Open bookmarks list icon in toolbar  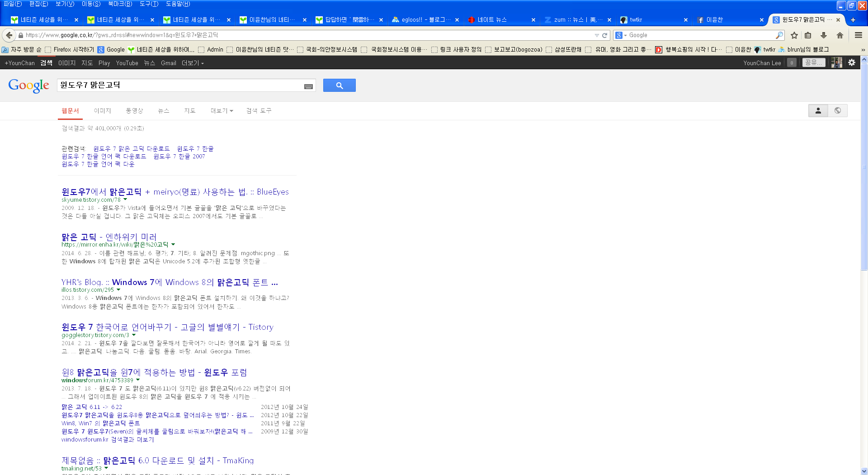pos(808,35)
